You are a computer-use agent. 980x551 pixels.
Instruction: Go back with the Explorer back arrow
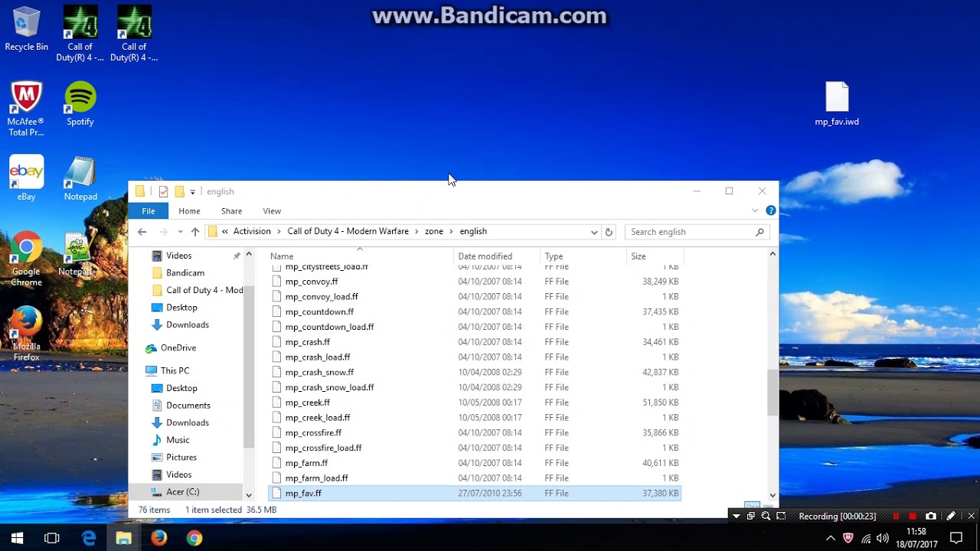click(x=142, y=232)
